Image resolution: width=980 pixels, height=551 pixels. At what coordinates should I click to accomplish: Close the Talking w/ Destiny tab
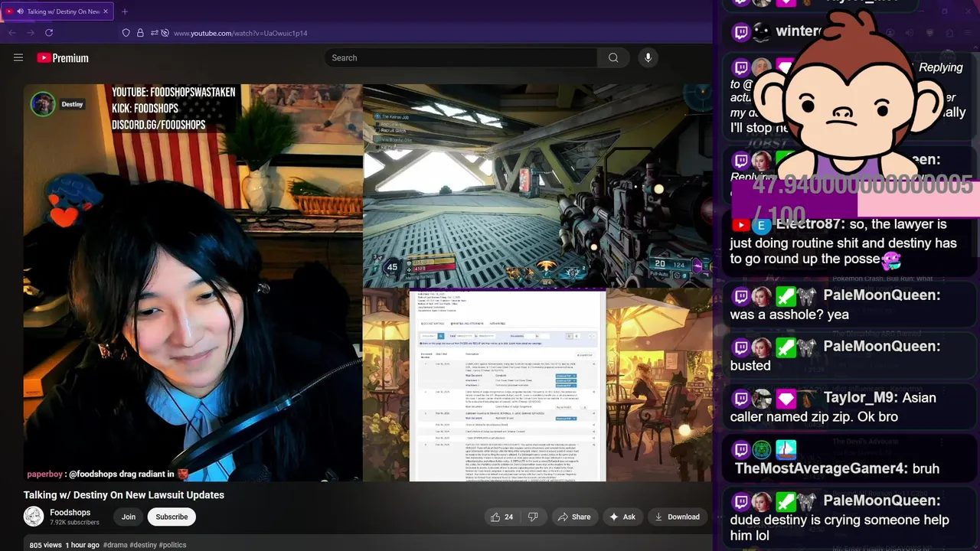point(106,11)
